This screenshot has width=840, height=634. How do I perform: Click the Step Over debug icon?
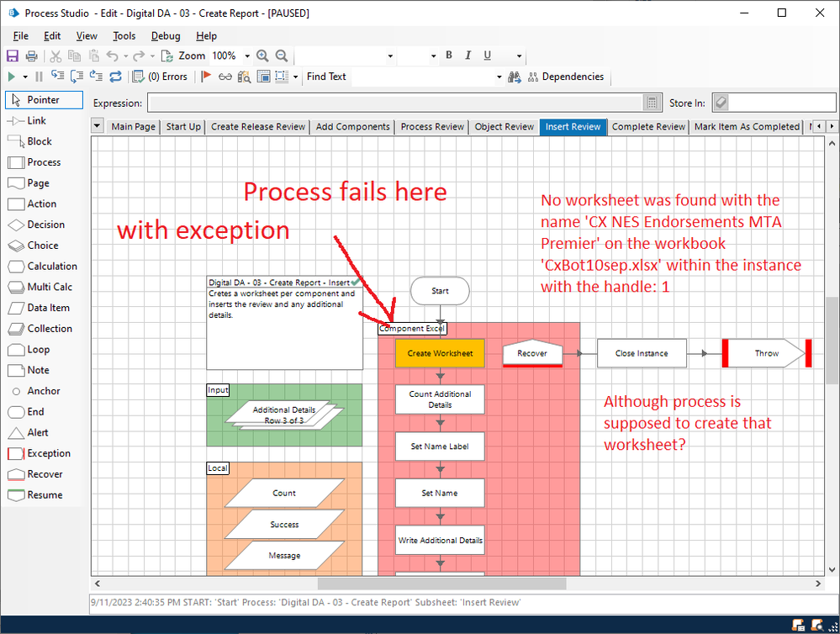click(x=77, y=77)
